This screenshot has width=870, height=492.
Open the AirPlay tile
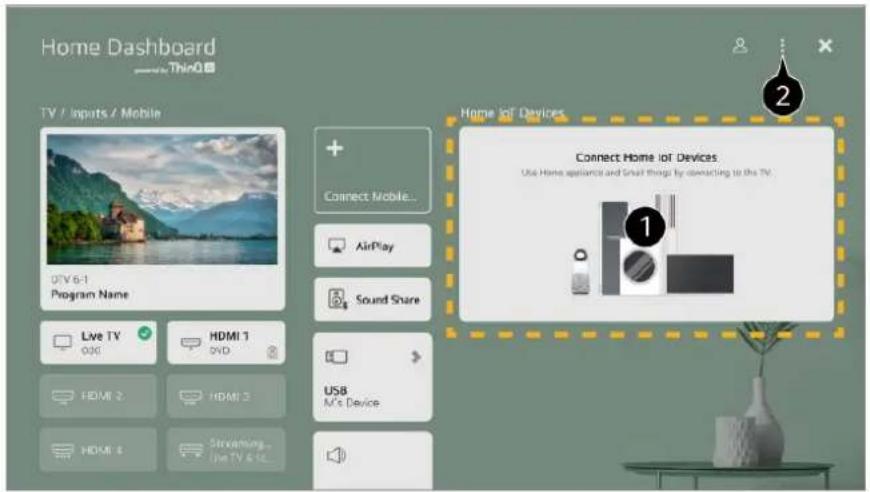[372, 246]
